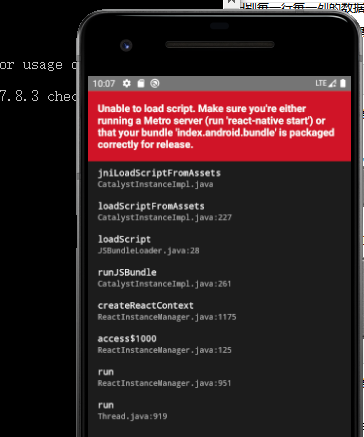Tap the red 'Unable to load script' error banner

219,126
